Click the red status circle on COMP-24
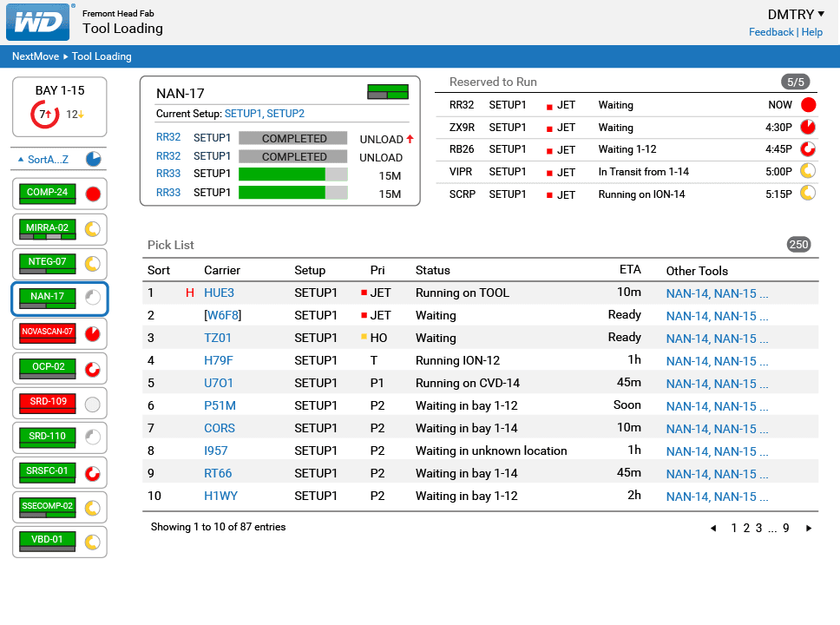This screenshot has height=625, width=840. click(93, 194)
